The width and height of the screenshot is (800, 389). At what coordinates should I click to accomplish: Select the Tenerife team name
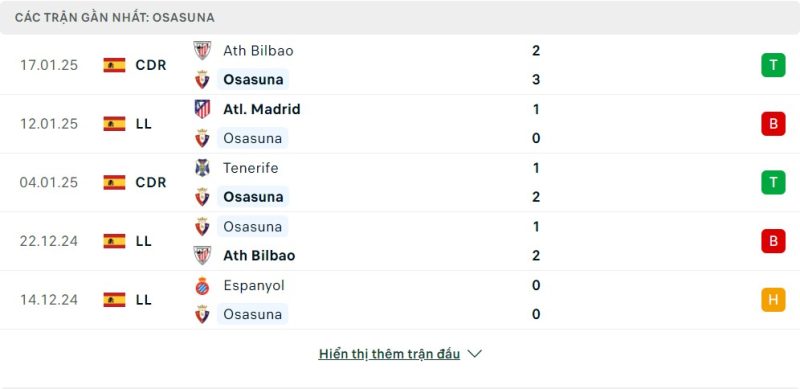tap(251, 168)
